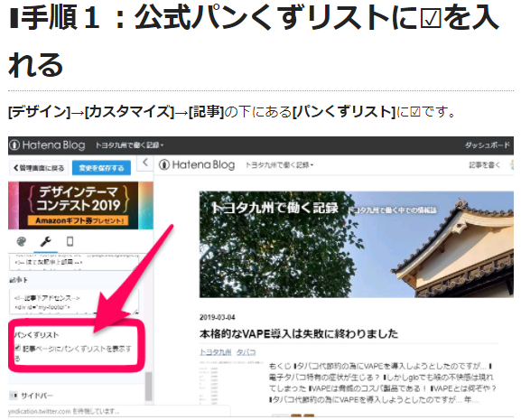The height and width of the screenshot is (420, 521).
Task: Open the トヨタ九州で働く記録 header title
Action: pyautogui.click(x=274, y=208)
